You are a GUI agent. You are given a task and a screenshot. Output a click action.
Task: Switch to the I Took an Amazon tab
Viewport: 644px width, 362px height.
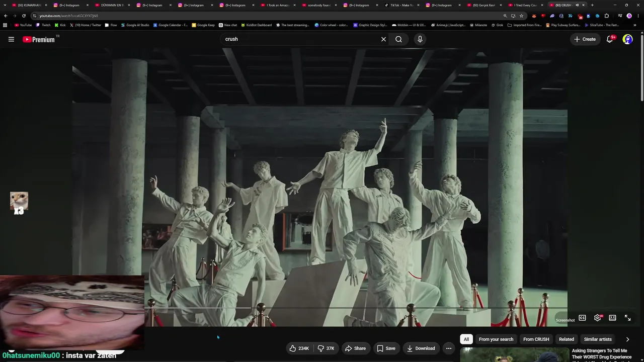279,5
